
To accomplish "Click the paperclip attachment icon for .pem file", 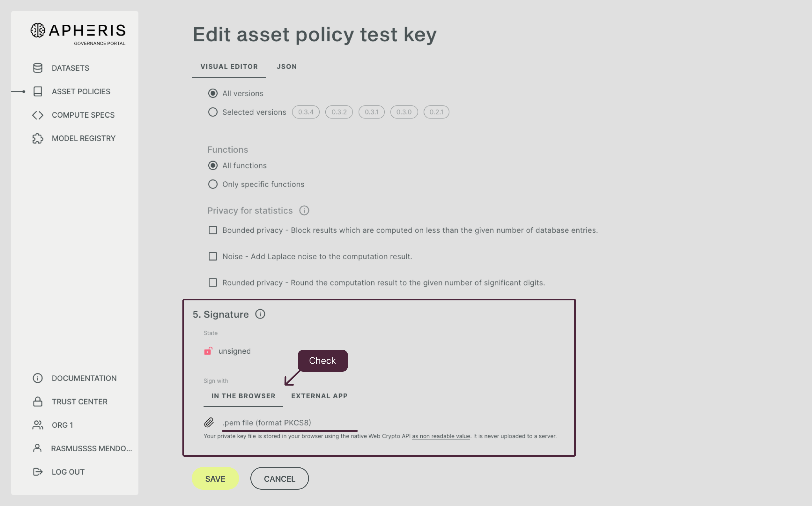I will pos(209,423).
